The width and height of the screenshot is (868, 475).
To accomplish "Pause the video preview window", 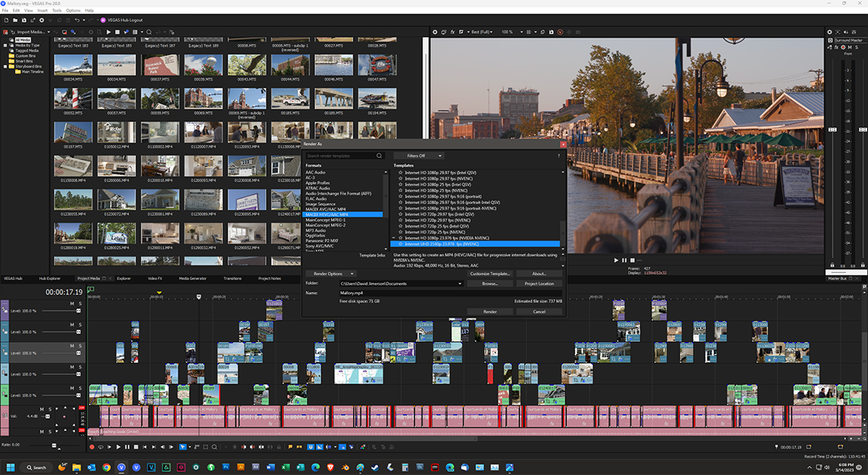I will pos(625,260).
